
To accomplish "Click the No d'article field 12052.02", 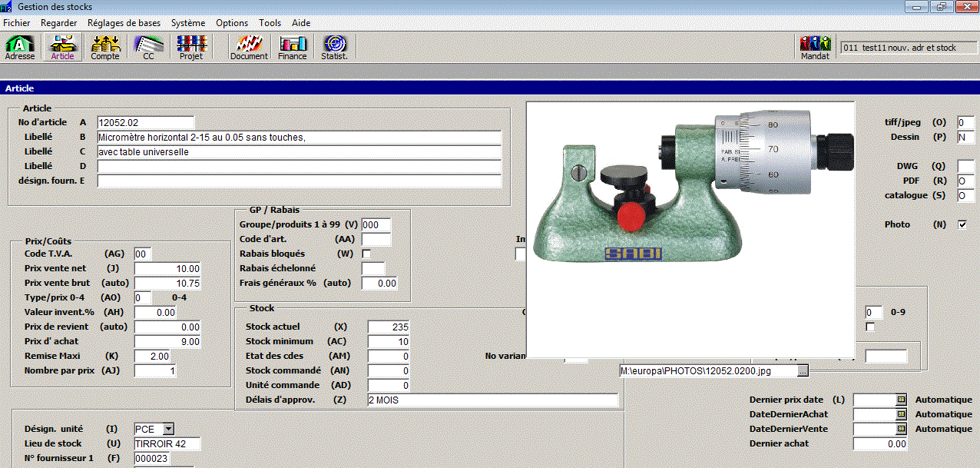I will 146,122.
